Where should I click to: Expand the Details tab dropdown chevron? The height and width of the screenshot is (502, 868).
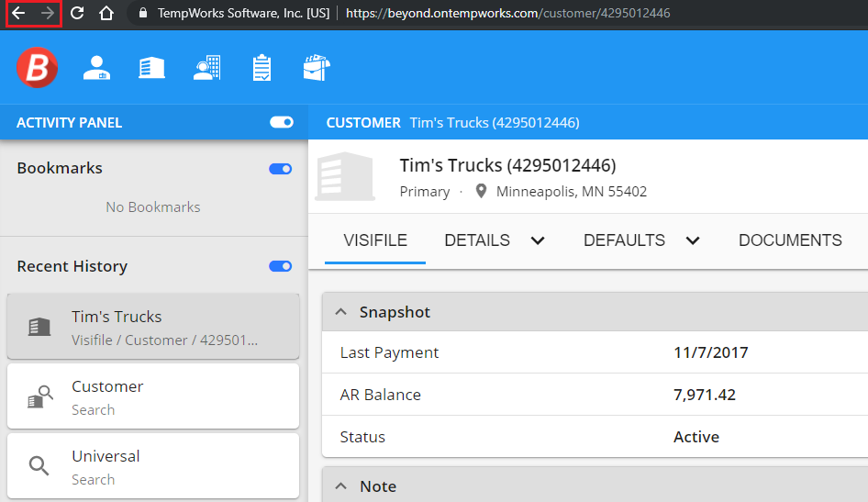coord(538,240)
